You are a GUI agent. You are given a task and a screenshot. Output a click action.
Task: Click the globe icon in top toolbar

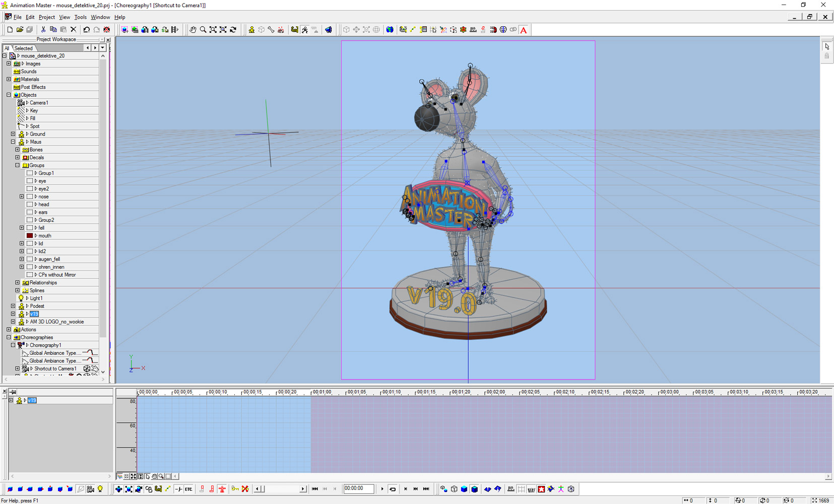tap(390, 30)
